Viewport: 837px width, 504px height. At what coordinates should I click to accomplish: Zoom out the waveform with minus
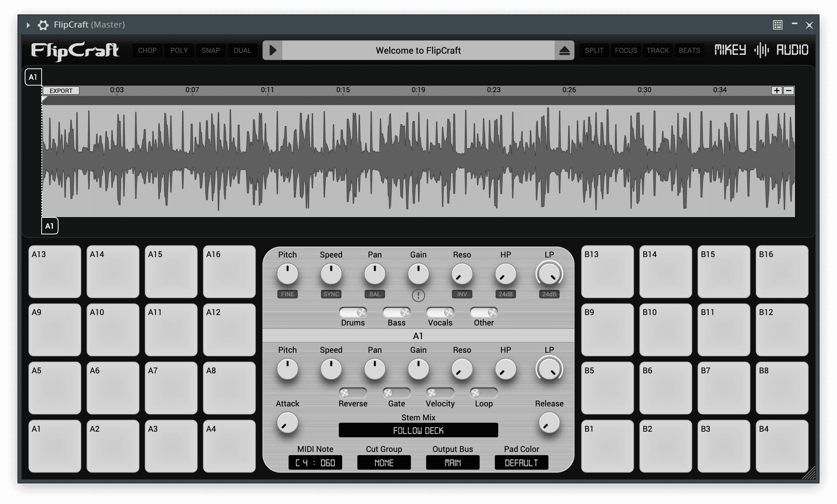788,91
